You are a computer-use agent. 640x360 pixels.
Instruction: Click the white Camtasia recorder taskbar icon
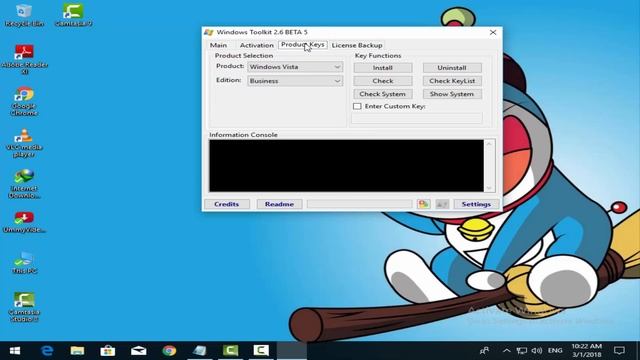[x=261, y=351]
